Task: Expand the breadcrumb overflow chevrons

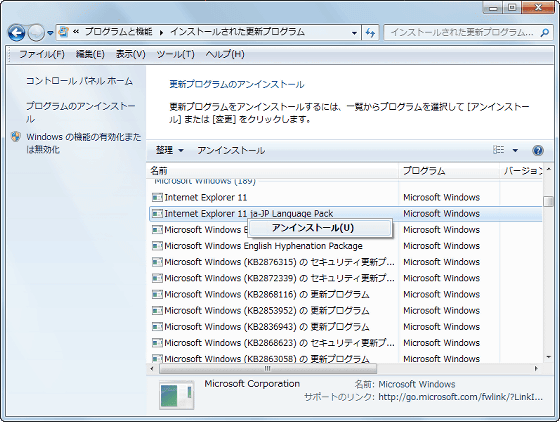Action: pos(76,32)
